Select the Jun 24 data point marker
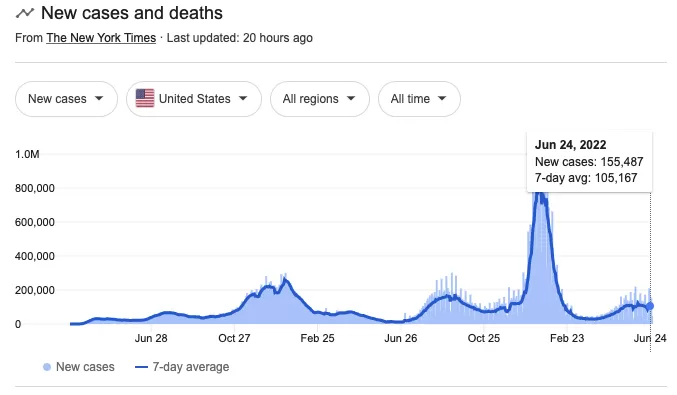677x395 pixels. point(650,306)
